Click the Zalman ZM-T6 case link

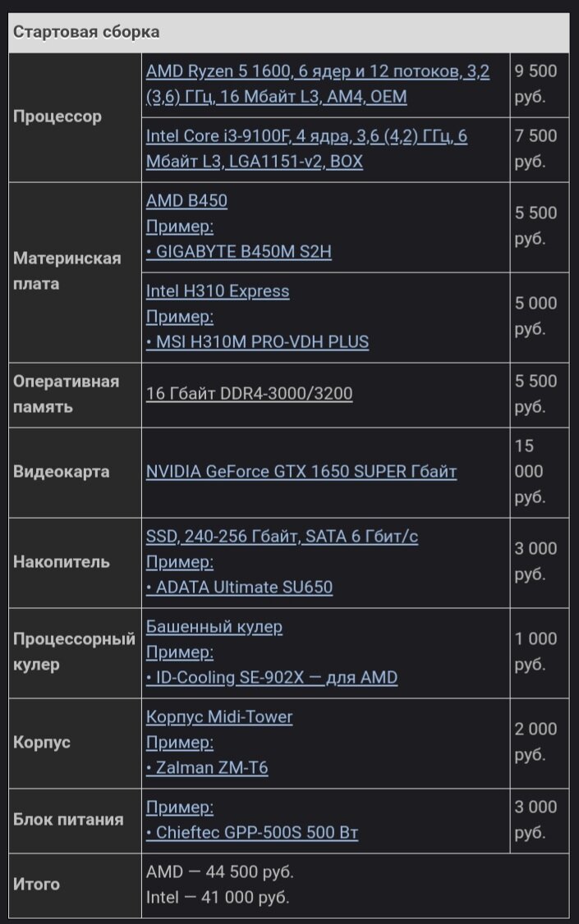(x=206, y=768)
